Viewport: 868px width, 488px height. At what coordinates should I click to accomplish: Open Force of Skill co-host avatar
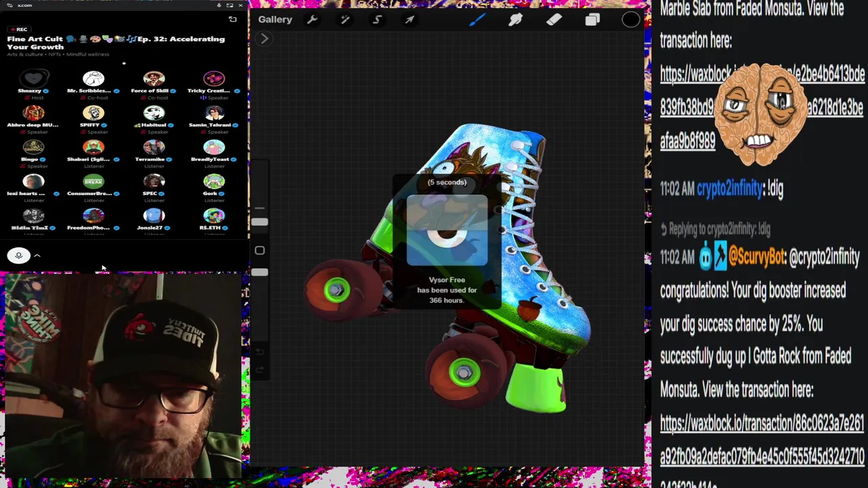click(154, 78)
